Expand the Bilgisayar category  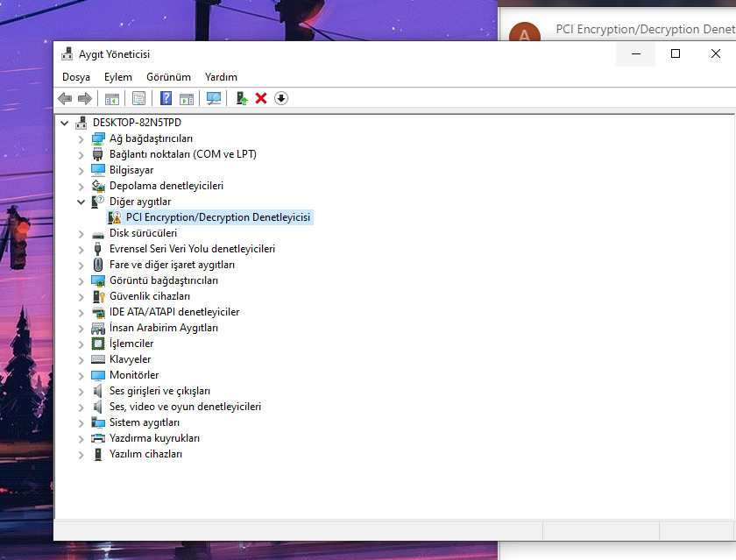click(81, 171)
